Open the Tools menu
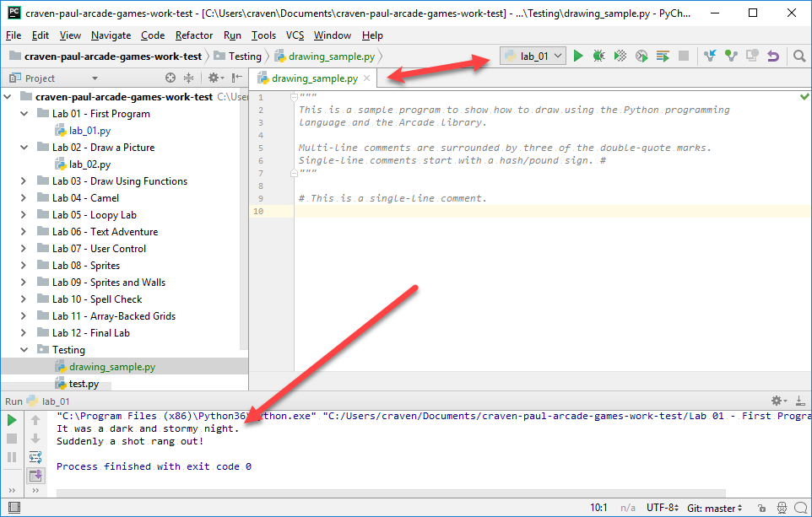812x517 pixels. [x=263, y=35]
